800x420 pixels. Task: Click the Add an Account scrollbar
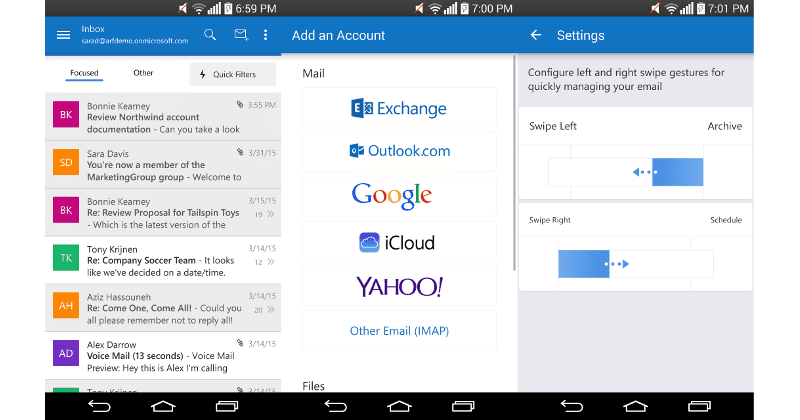tap(514, 163)
